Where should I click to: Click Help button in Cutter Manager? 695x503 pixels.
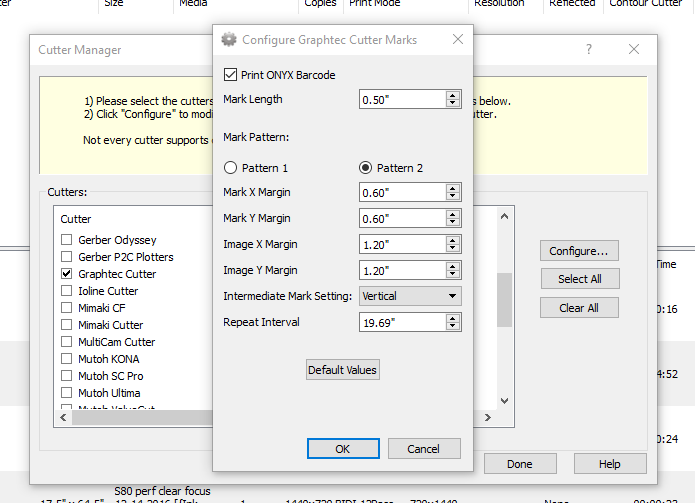click(610, 464)
